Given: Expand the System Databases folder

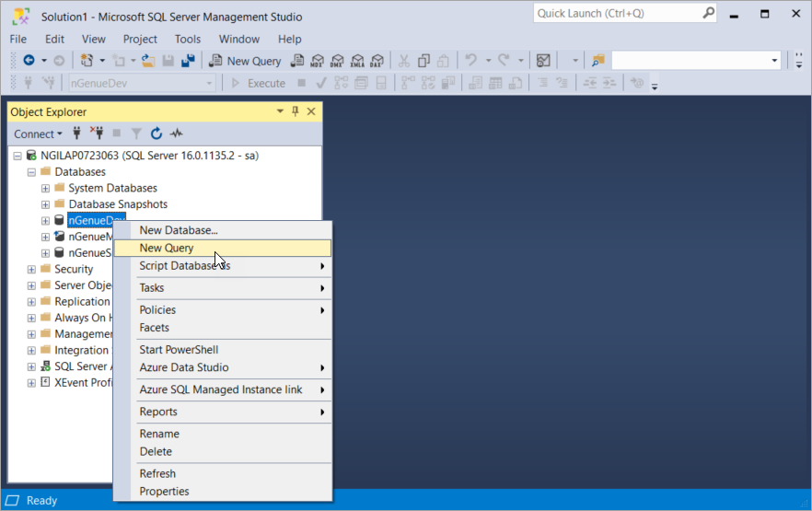Looking at the screenshot, I should pos(46,188).
